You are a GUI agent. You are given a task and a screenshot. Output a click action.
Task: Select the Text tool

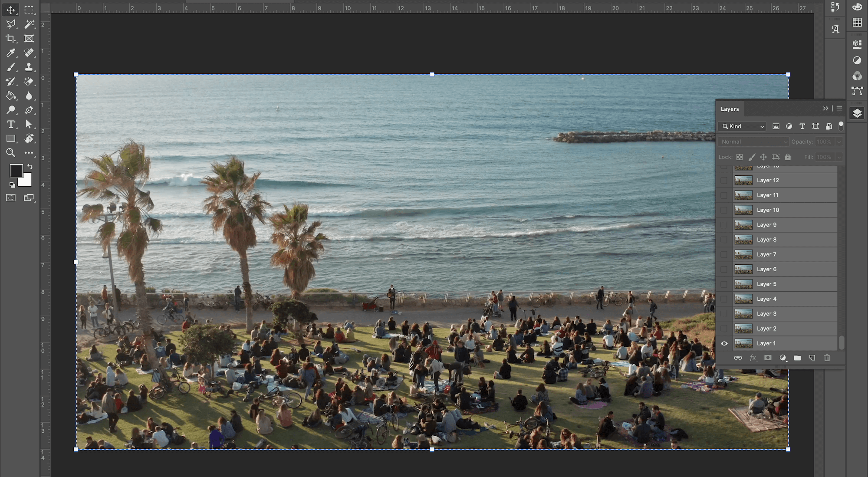pyautogui.click(x=10, y=124)
